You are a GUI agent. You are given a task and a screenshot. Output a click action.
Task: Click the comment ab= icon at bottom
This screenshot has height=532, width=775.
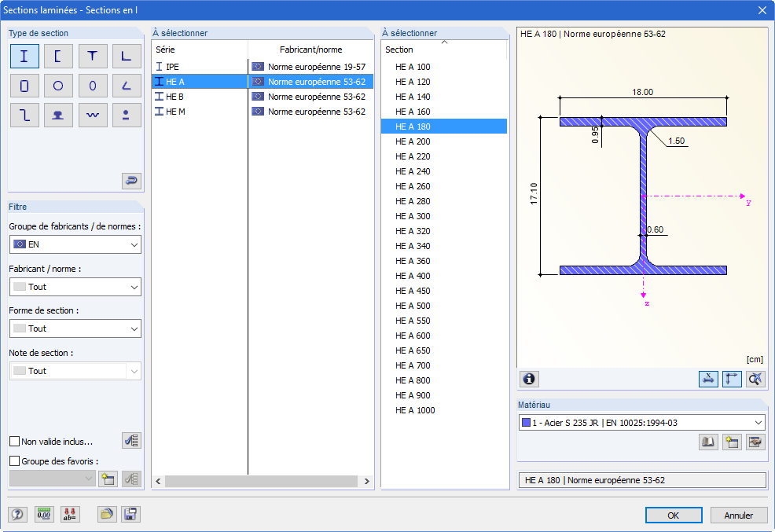[x=70, y=515]
